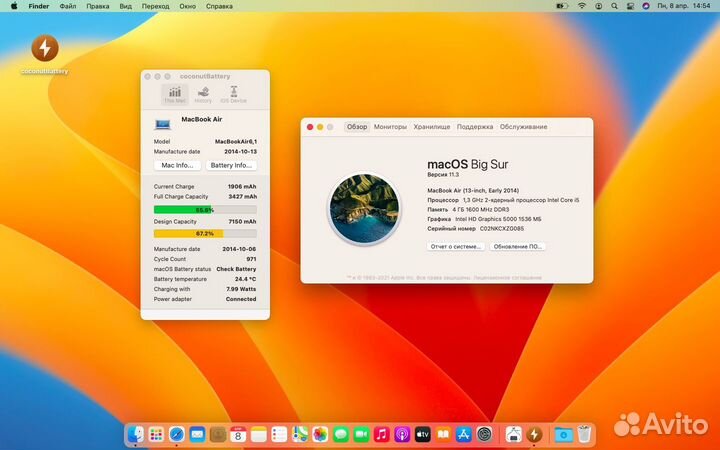Click the Check Battery status text

point(236,269)
